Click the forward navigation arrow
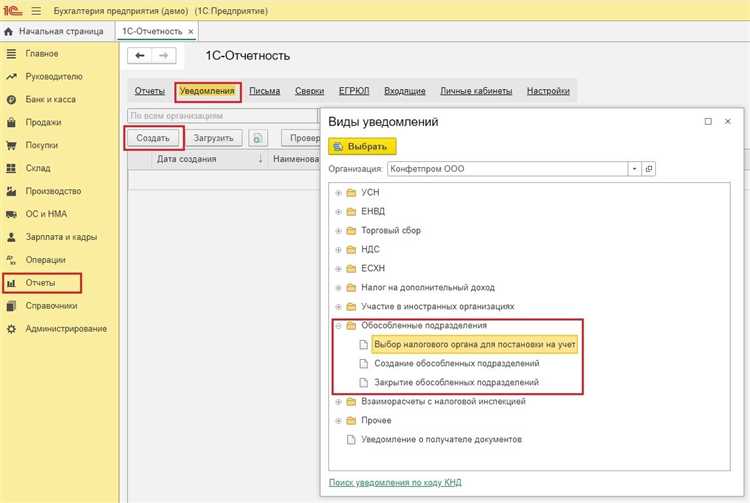Viewport: 750px width, 503px height. [164, 55]
